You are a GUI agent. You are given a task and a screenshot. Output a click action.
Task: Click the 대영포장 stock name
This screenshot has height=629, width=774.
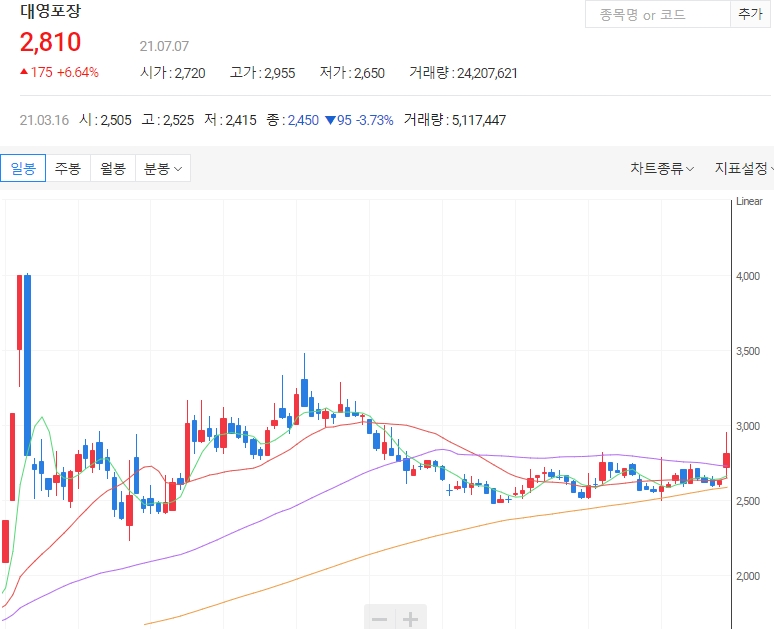coord(50,11)
